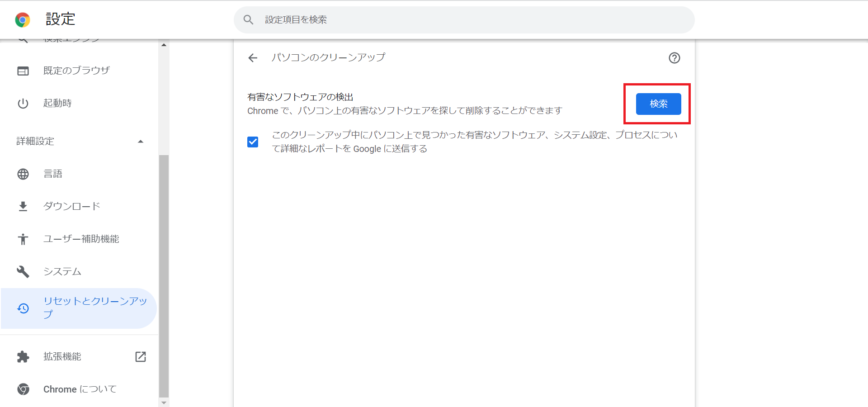Click the sidebar scrollbar down arrow
The width and height of the screenshot is (868, 407).
164,402
